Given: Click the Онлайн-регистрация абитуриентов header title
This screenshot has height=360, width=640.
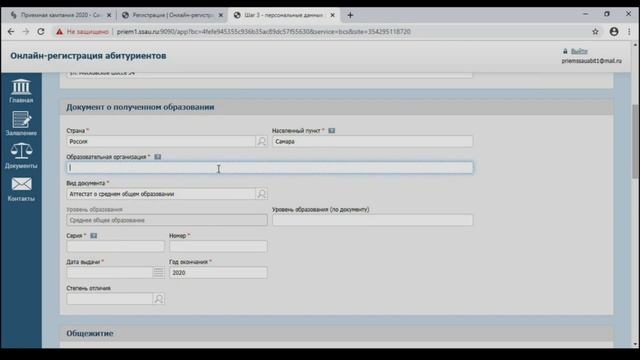Looking at the screenshot, I should point(88,56).
